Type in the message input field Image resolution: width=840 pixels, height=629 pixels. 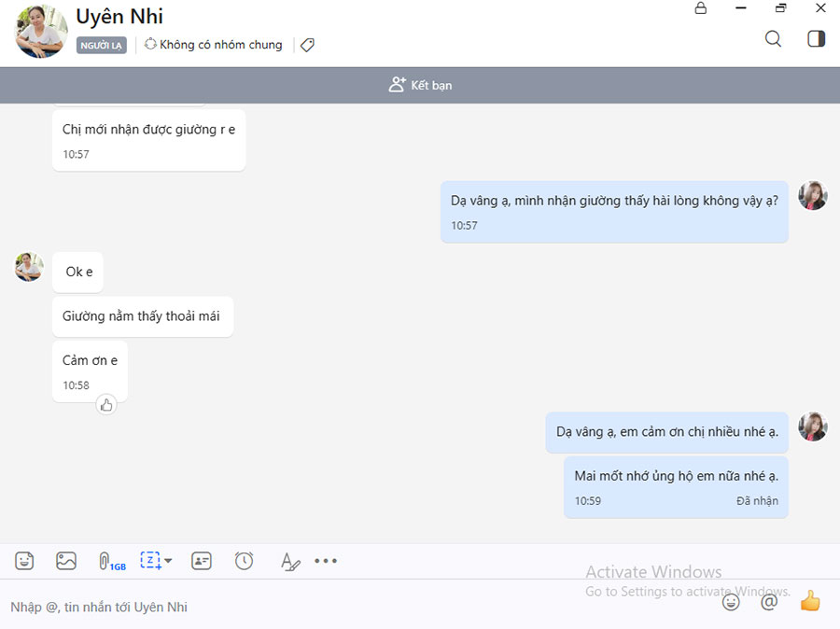click(x=355, y=607)
